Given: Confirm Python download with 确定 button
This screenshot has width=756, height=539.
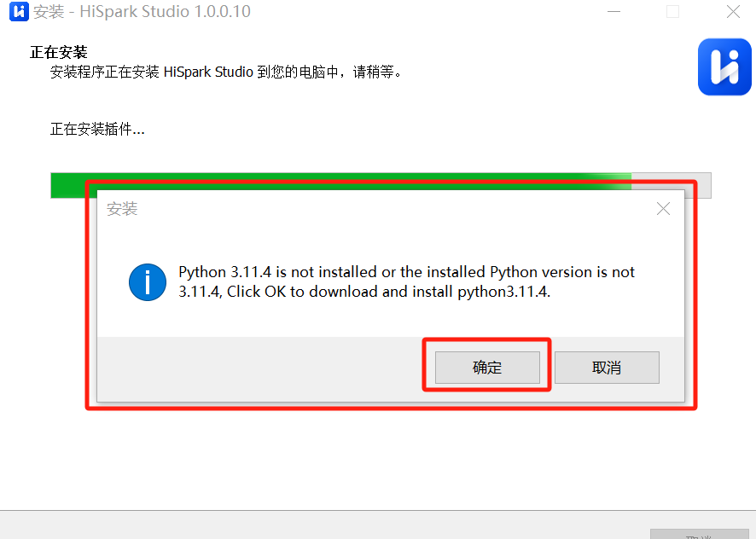Looking at the screenshot, I should (487, 368).
